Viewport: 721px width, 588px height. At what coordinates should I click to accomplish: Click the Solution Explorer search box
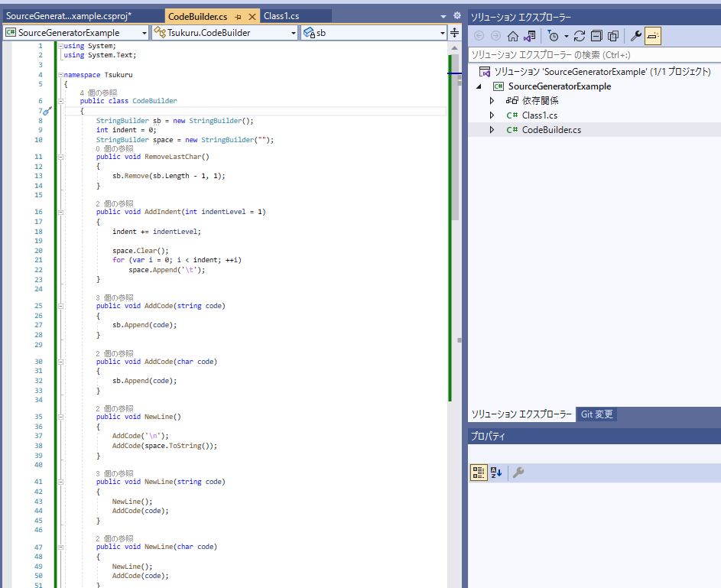coord(589,54)
